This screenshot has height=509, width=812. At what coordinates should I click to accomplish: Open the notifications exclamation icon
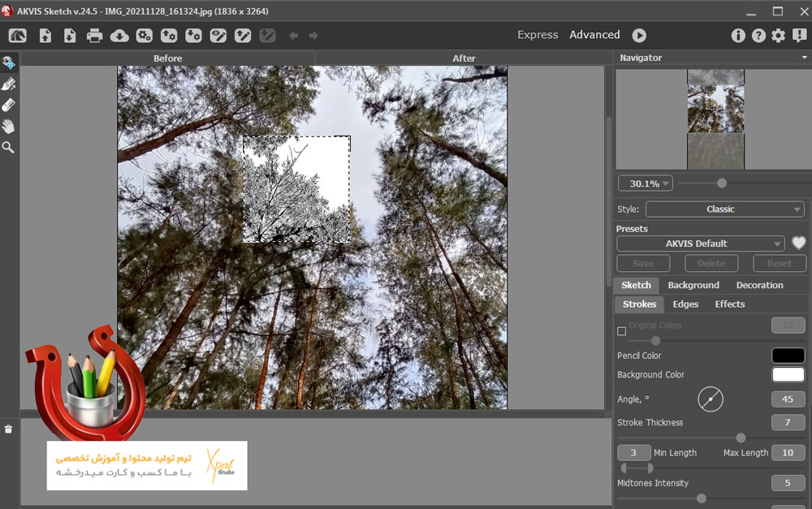pyautogui.click(x=800, y=35)
